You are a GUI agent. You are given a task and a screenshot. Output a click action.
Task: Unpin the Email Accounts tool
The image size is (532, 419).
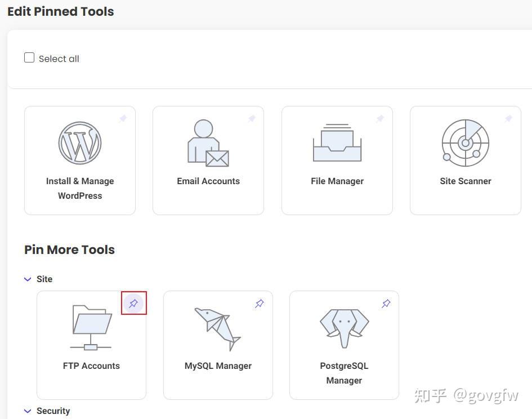(x=251, y=119)
